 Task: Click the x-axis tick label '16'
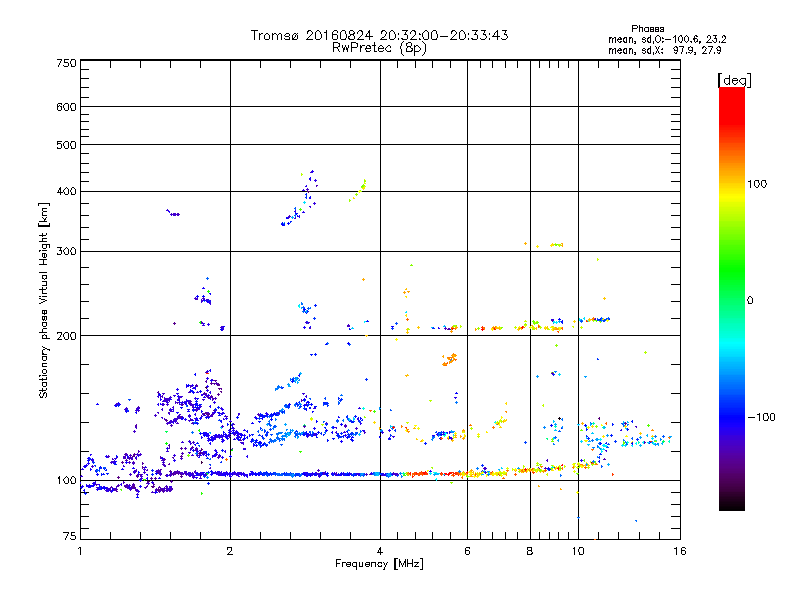pyautogui.click(x=680, y=551)
